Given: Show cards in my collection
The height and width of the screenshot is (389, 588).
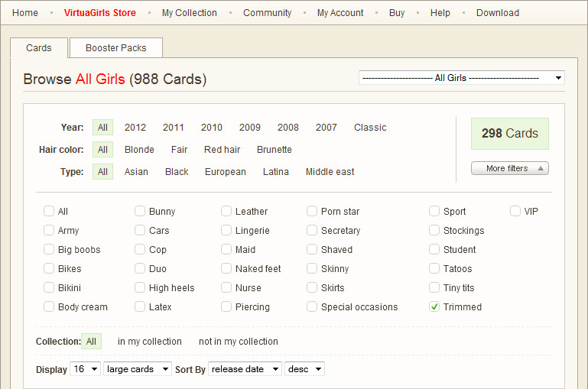Looking at the screenshot, I should [x=150, y=342].
